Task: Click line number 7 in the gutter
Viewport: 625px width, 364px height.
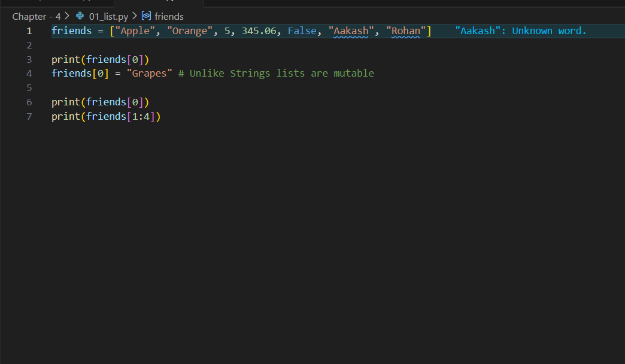Action: pyautogui.click(x=29, y=116)
